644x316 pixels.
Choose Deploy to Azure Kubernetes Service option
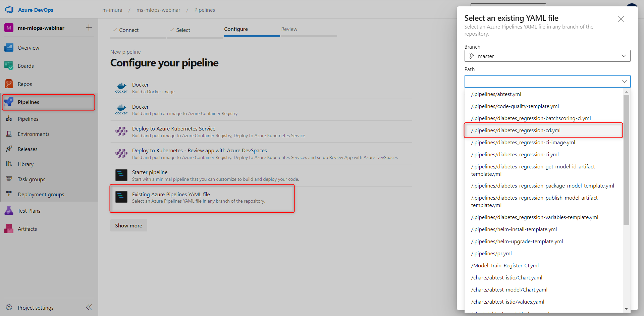click(261, 131)
